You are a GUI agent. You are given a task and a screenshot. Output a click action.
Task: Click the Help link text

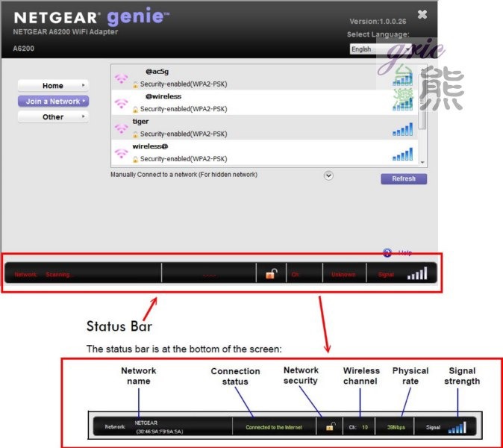tap(405, 252)
